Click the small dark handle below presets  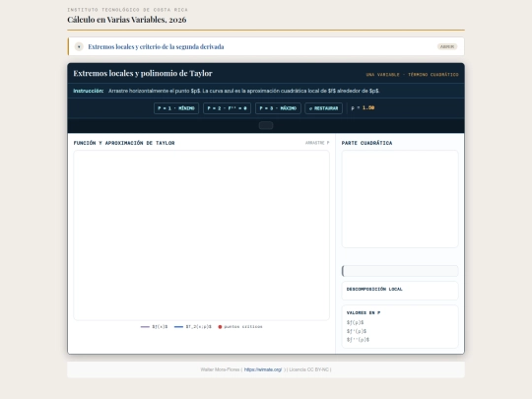(x=266, y=125)
